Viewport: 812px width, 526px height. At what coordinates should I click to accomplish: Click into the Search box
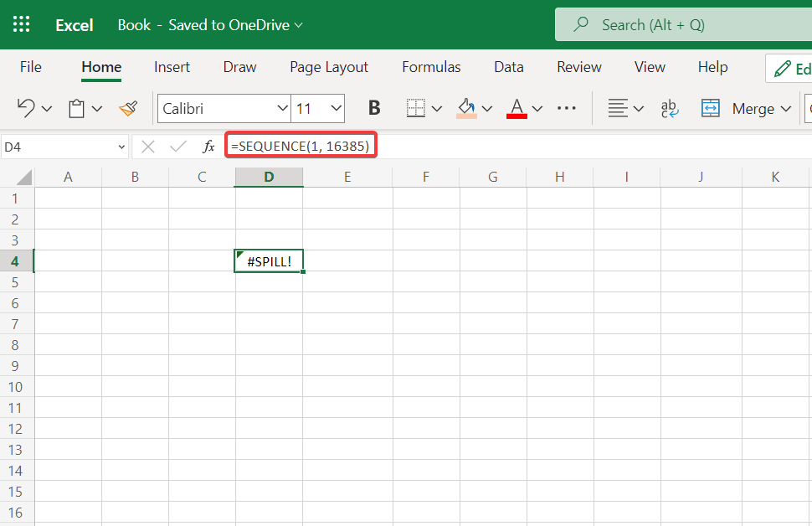pos(684,24)
